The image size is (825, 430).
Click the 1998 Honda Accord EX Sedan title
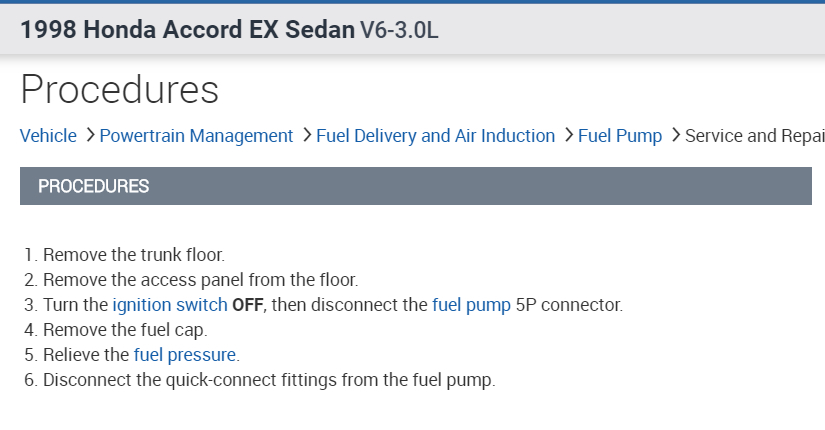[x=186, y=29]
